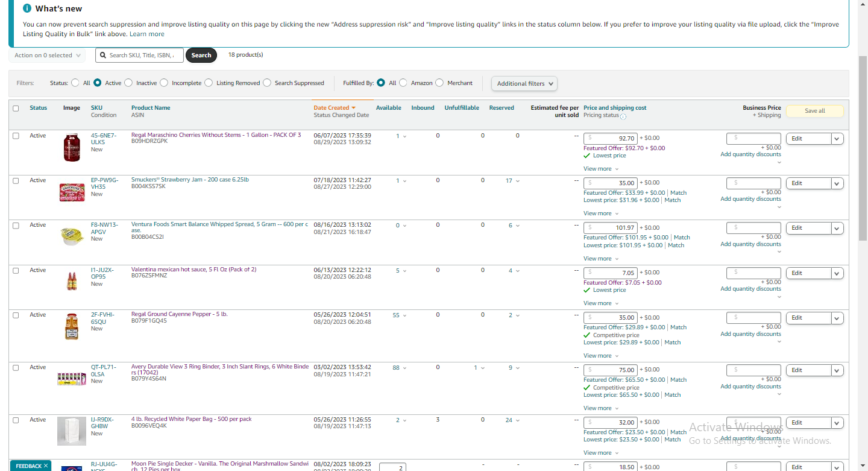Select the checkbox for the Maraschino Cherries row

point(16,136)
